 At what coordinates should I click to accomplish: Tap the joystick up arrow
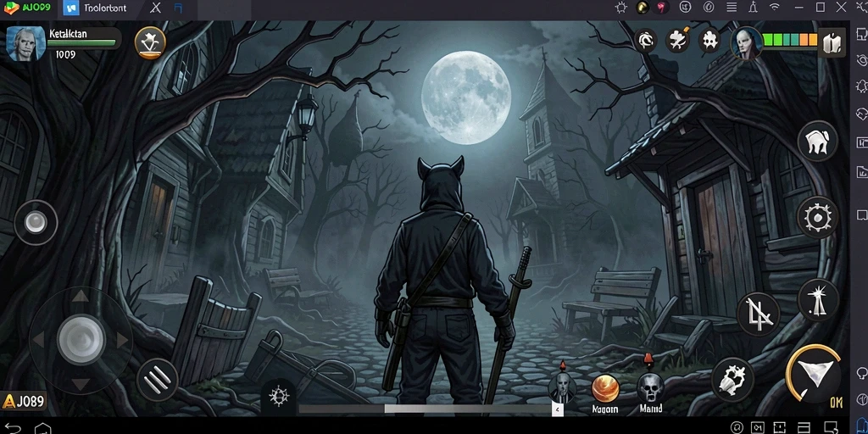tap(81, 296)
